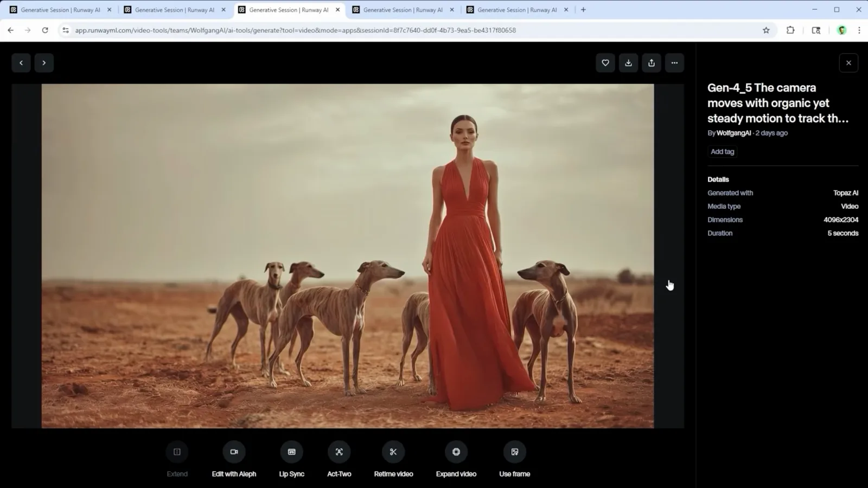Switch to the second Generative Session tab

[x=174, y=10]
